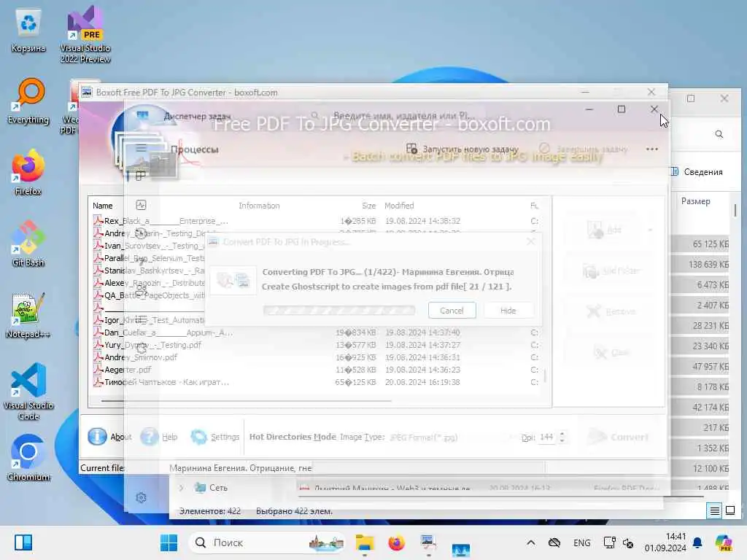Click the Remove button with X icon

pyautogui.click(x=612, y=312)
